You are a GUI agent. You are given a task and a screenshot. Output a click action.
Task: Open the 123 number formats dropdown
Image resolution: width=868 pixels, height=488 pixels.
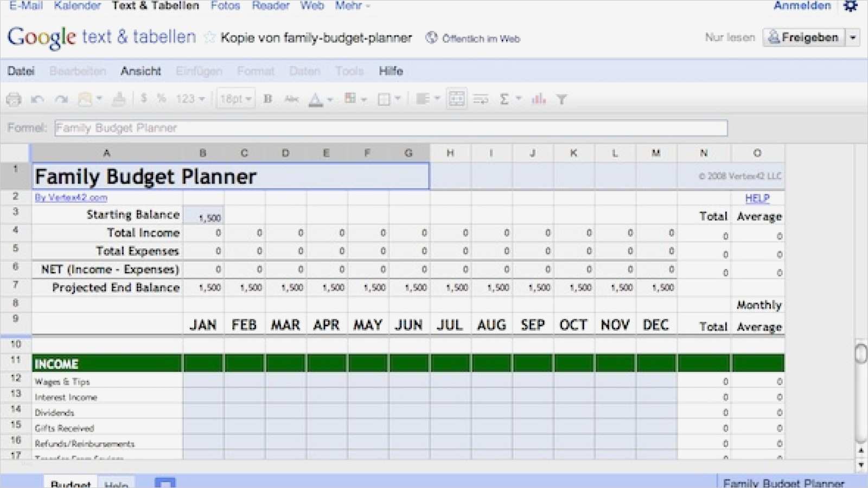pyautogui.click(x=190, y=99)
